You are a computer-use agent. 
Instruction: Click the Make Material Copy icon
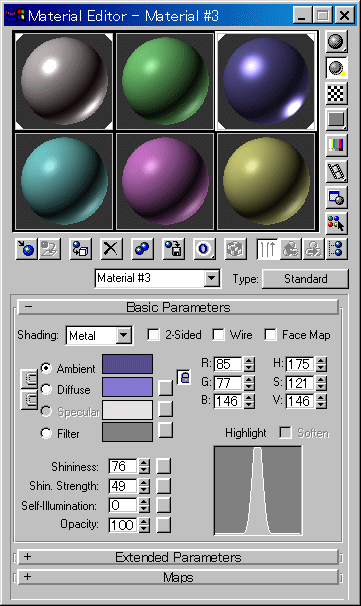tap(142, 249)
